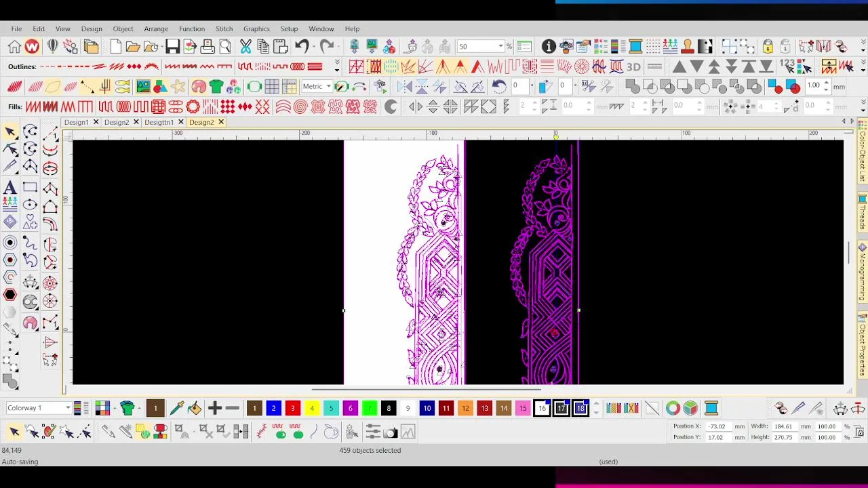Open the Color-Object List docker
Screen dimensions: 868x488
tap(863, 152)
